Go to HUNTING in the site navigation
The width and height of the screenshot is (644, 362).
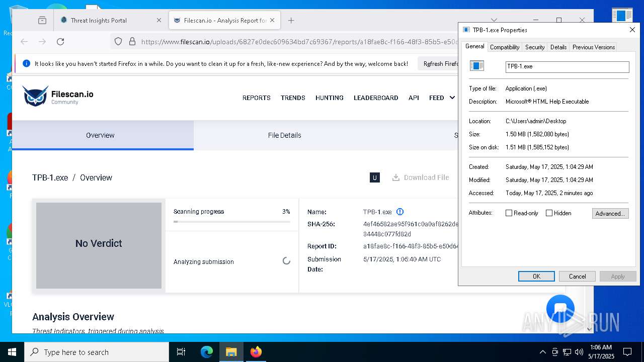click(330, 98)
